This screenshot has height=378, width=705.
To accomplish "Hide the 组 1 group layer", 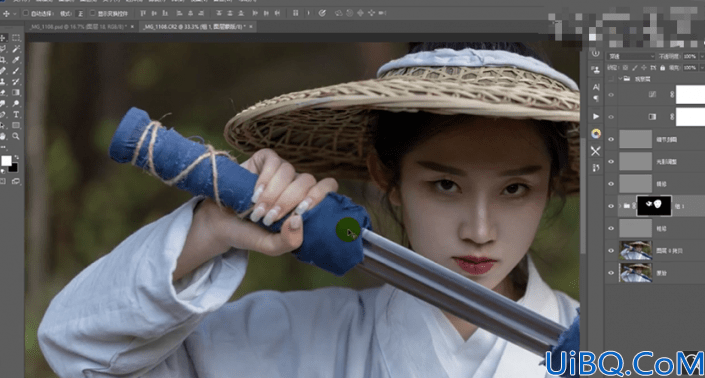I will [x=611, y=206].
